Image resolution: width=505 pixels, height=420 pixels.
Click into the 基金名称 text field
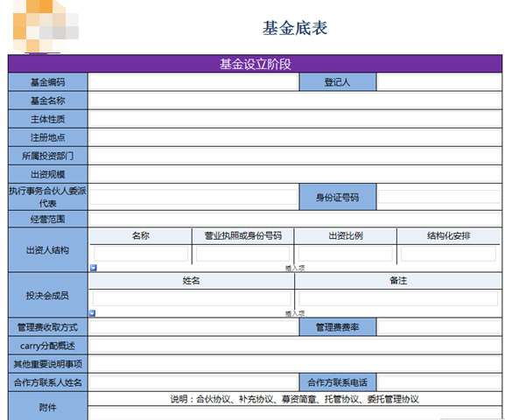click(295, 101)
